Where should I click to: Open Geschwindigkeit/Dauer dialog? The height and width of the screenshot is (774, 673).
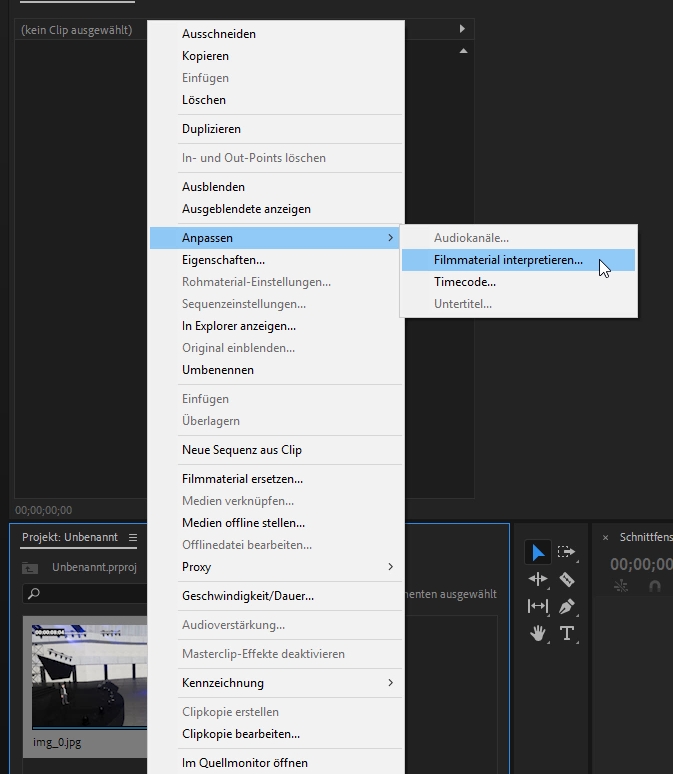[248, 596]
